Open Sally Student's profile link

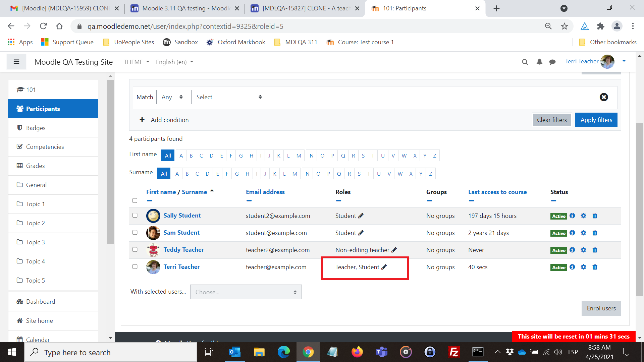coord(182,216)
